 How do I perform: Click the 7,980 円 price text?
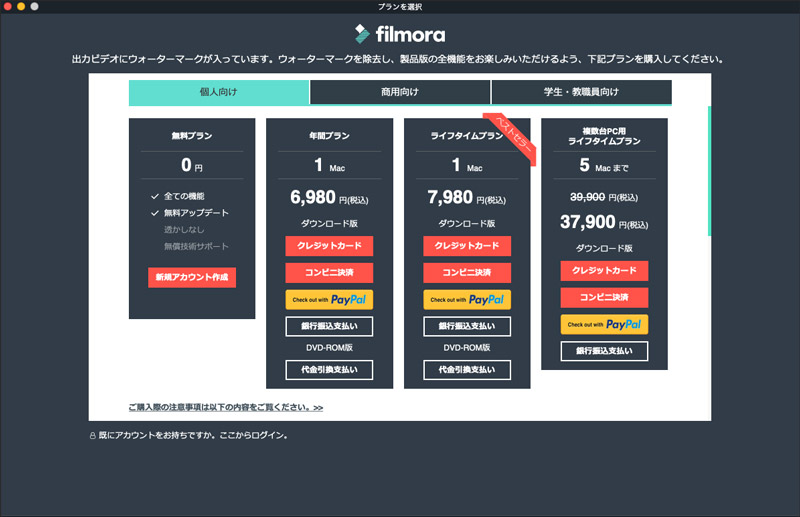[x=466, y=198]
